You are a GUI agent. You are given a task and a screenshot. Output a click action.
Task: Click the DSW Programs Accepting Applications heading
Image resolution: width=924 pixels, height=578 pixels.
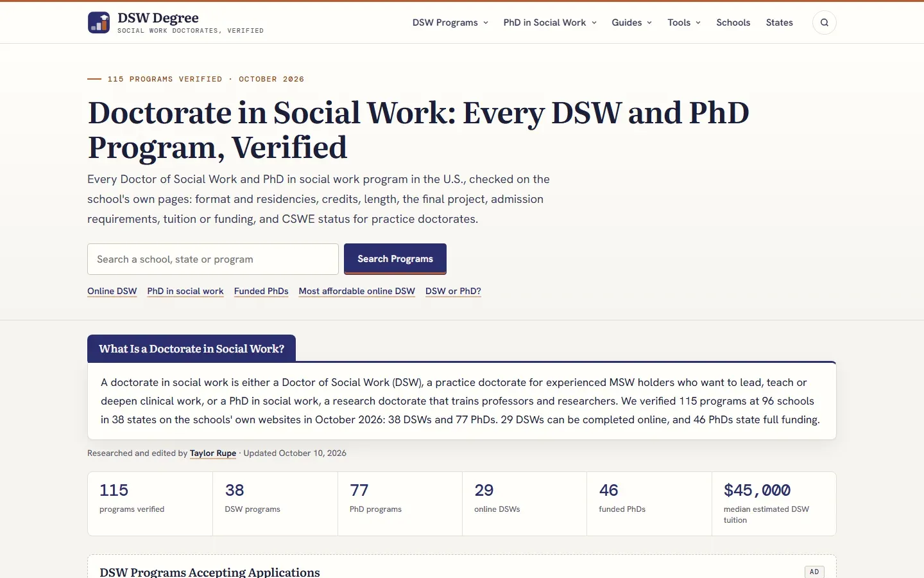(x=210, y=572)
